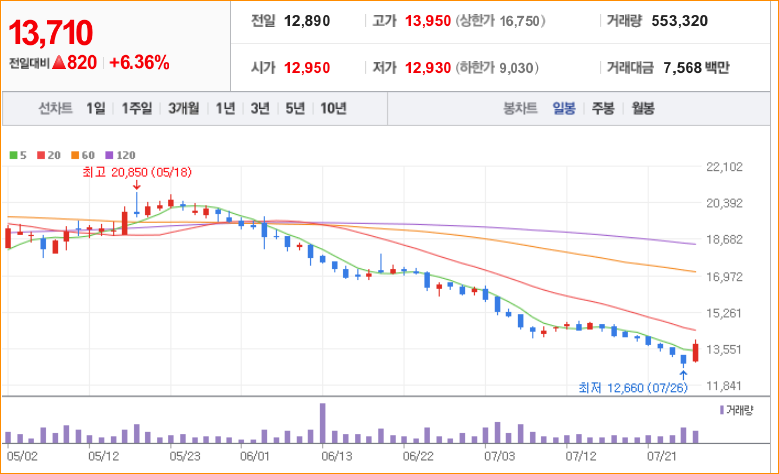This screenshot has height=474, width=779.
Task: Click the purple 거래량 volume legend marker
Action: click(x=722, y=410)
